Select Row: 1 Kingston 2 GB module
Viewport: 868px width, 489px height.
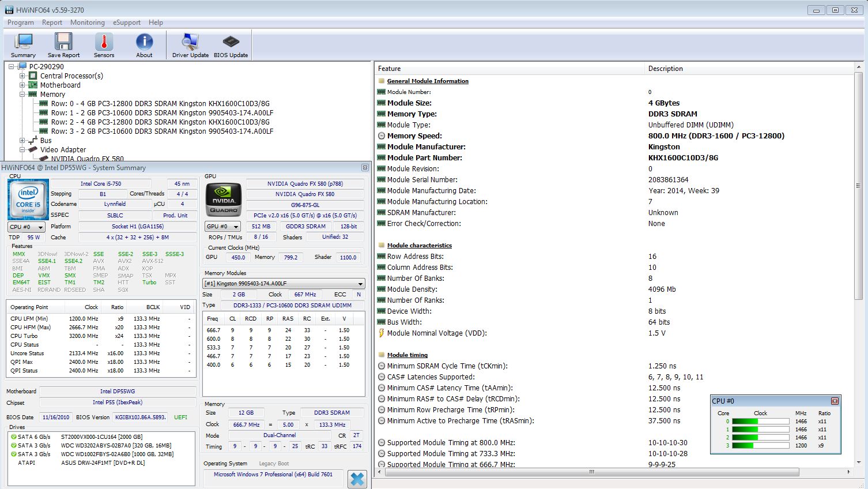point(162,113)
